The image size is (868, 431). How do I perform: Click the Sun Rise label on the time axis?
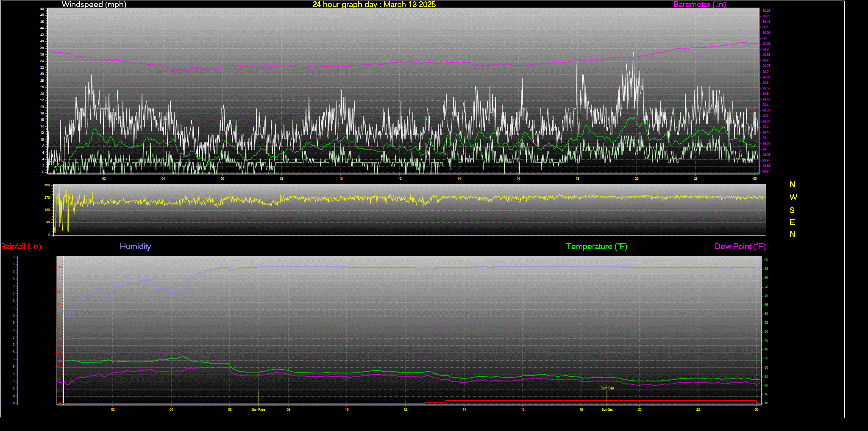(x=259, y=410)
